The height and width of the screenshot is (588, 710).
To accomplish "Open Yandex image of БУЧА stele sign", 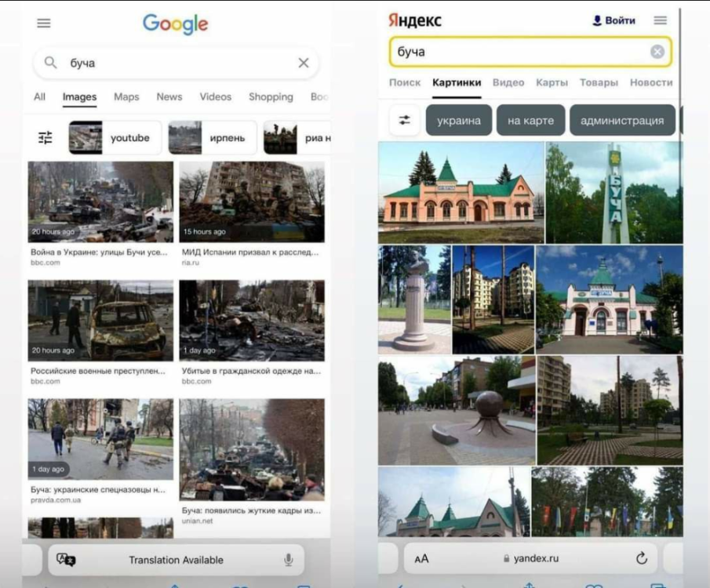I will (x=614, y=192).
